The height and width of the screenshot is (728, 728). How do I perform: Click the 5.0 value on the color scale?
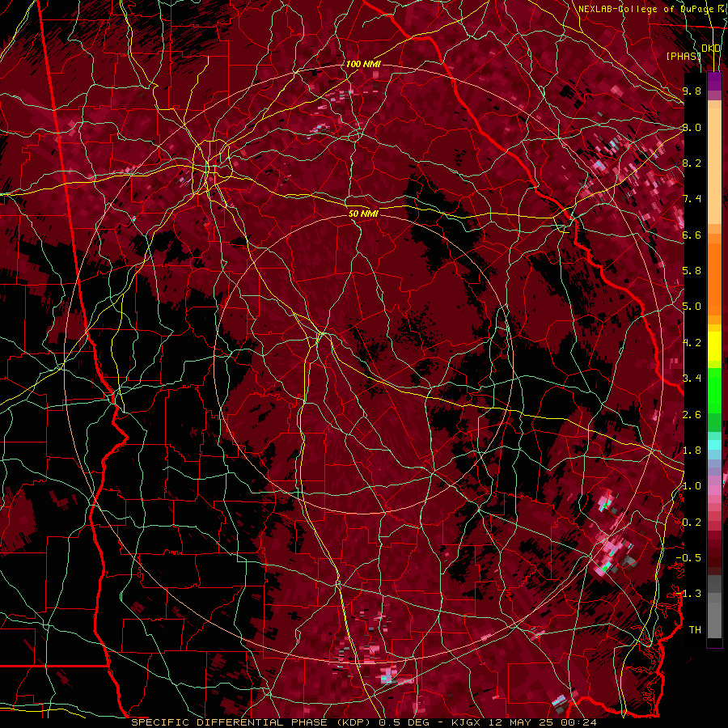(692, 307)
